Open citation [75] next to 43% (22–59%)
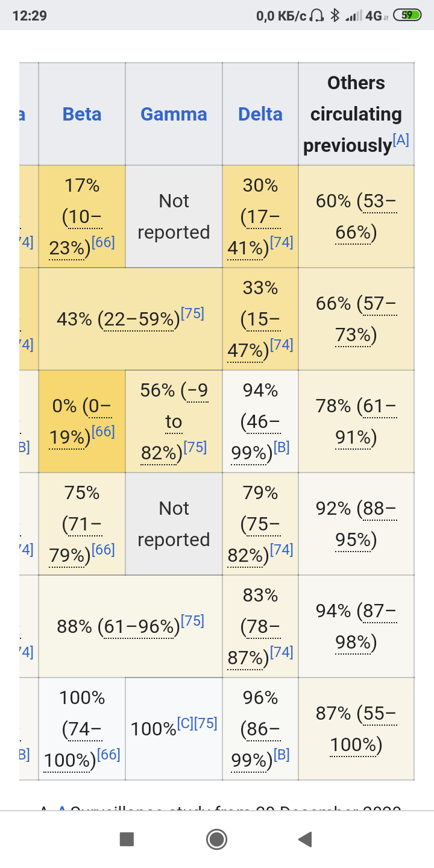This screenshot has height=868, width=434. coord(194,313)
